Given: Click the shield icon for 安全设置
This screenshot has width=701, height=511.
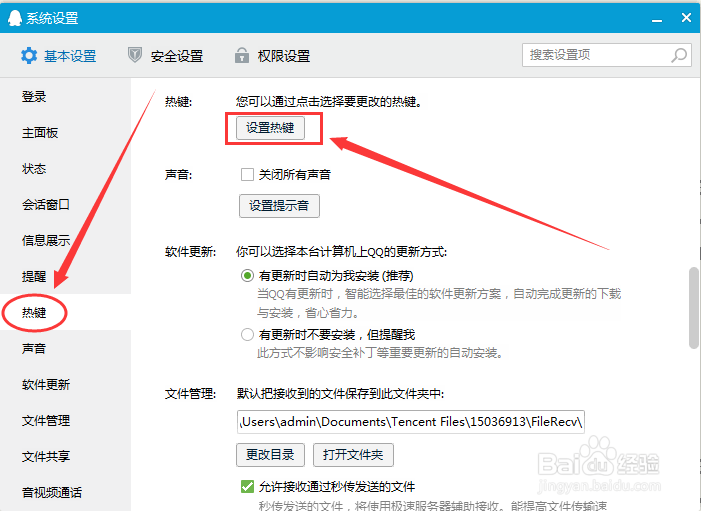Looking at the screenshot, I should click(x=135, y=55).
